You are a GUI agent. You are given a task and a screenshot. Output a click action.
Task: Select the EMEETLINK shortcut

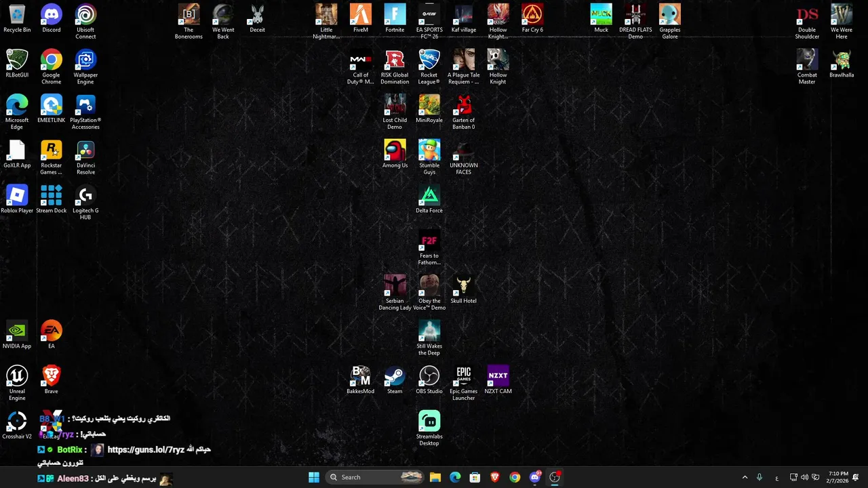52,108
